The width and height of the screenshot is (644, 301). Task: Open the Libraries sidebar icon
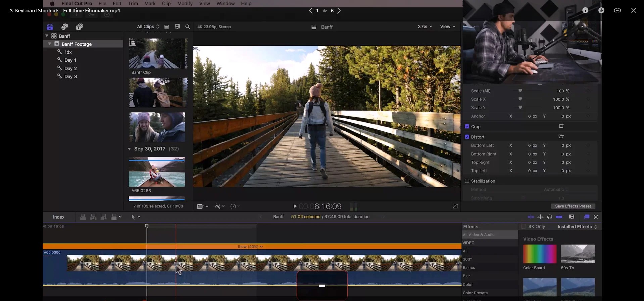pos(50,27)
